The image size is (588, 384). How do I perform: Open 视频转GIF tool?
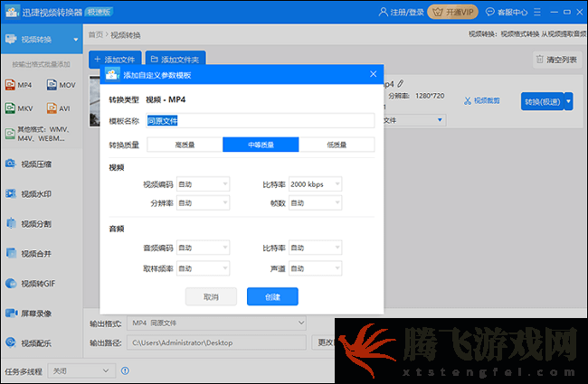coord(31,284)
